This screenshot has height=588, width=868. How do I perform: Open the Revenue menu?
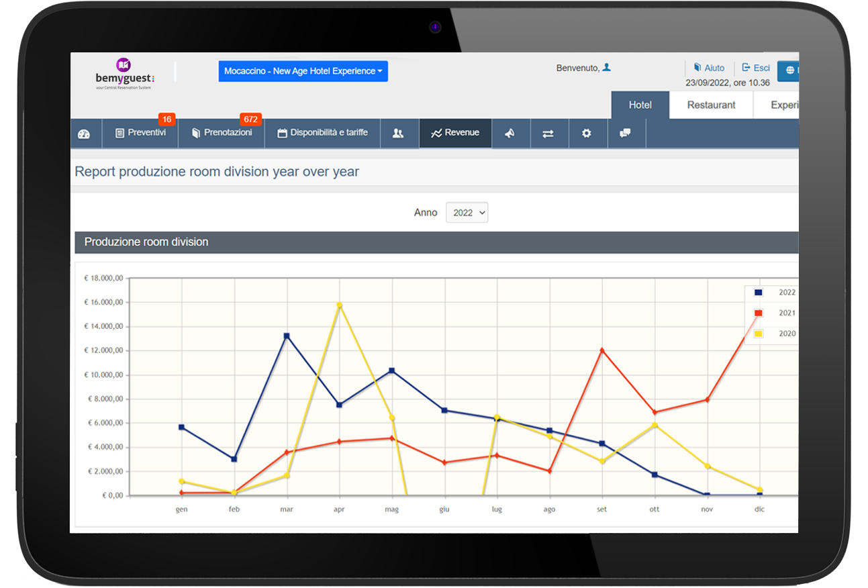pyautogui.click(x=455, y=134)
